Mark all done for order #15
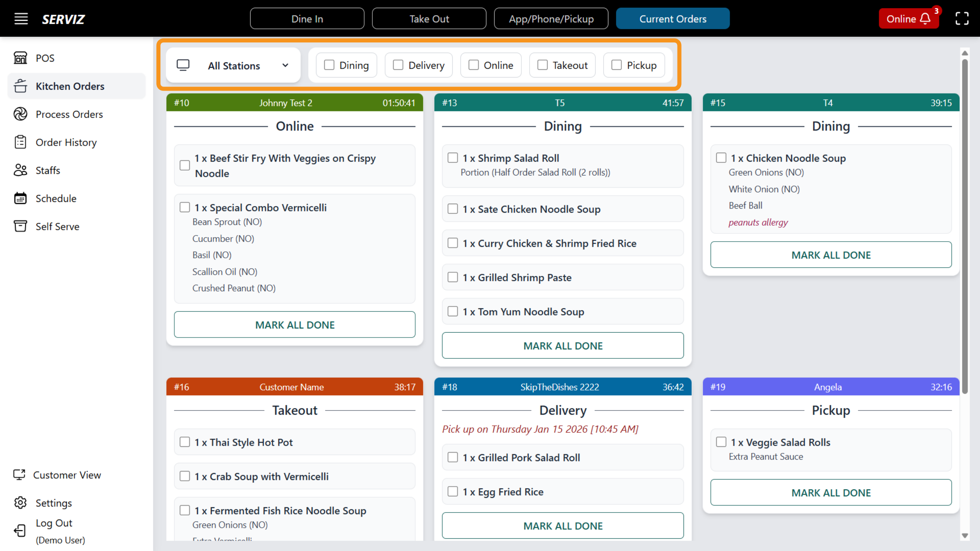This screenshot has height=551, width=980. coord(831,255)
